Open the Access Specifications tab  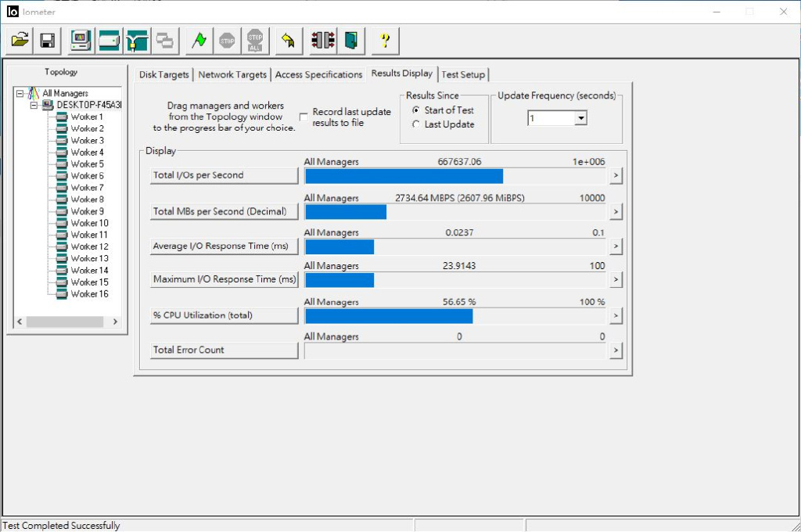click(318, 74)
